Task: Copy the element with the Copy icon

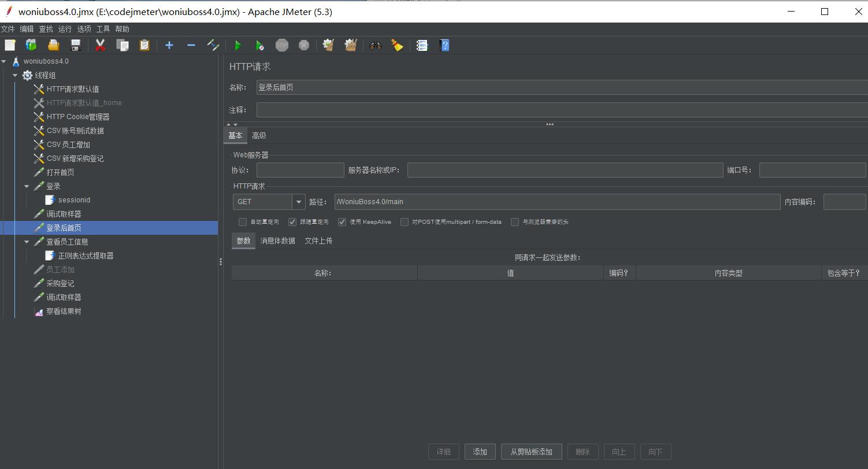Action: click(122, 45)
